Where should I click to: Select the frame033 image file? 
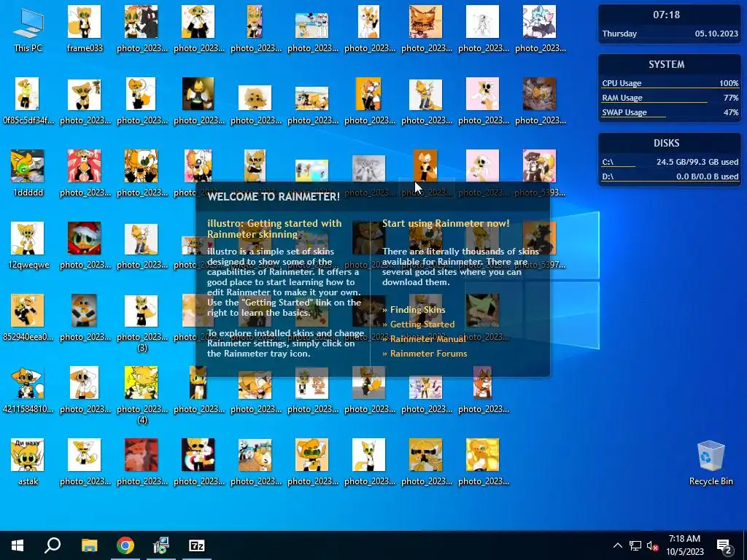(x=85, y=29)
